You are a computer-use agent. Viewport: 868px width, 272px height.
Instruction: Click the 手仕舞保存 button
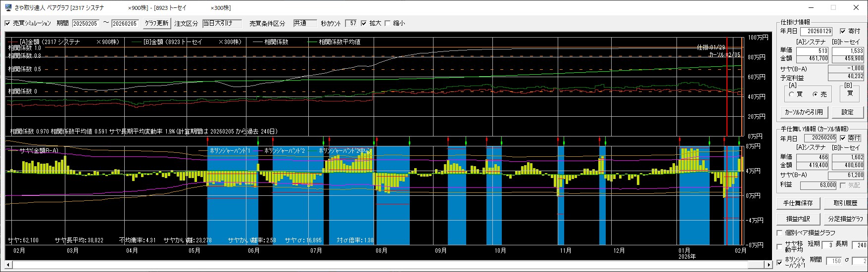tap(798, 203)
